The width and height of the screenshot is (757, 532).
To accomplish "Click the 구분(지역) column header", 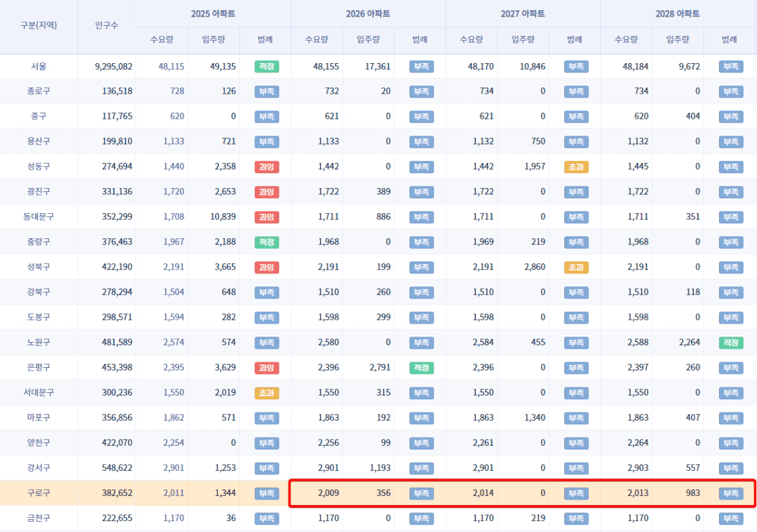I will [39, 25].
